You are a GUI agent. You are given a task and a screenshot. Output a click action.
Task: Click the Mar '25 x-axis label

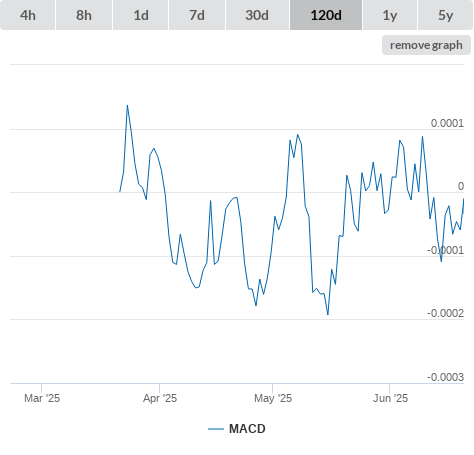click(x=42, y=398)
